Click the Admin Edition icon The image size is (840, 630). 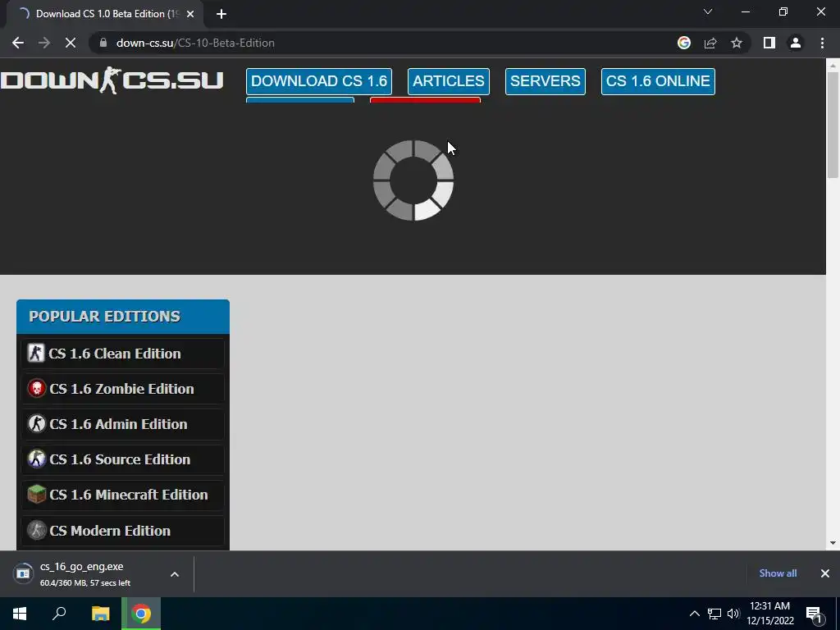[36, 424]
